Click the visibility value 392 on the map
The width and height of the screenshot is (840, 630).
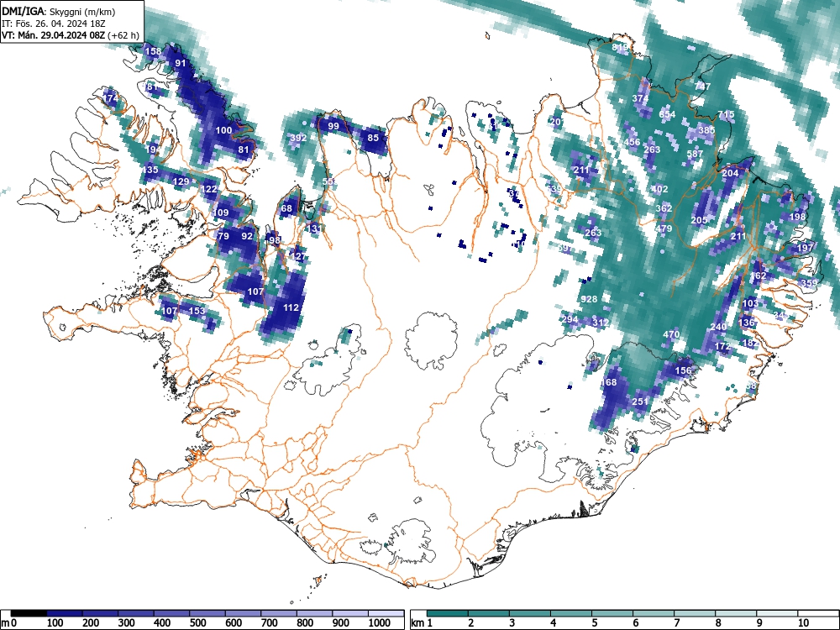[298, 138]
